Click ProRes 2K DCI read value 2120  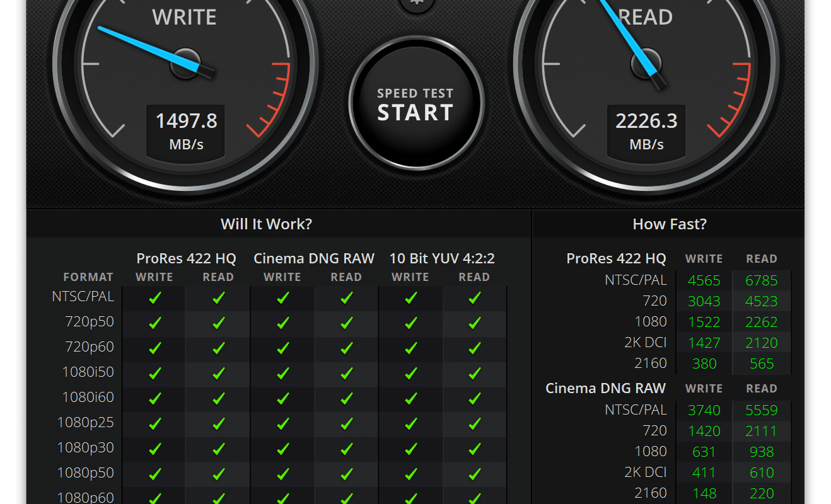[762, 343]
